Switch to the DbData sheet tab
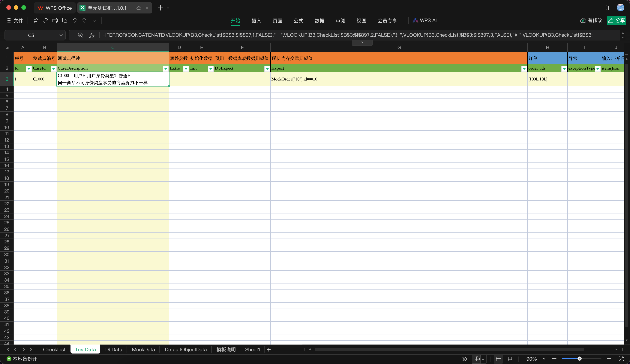The height and width of the screenshot is (364, 630). coord(113,350)
